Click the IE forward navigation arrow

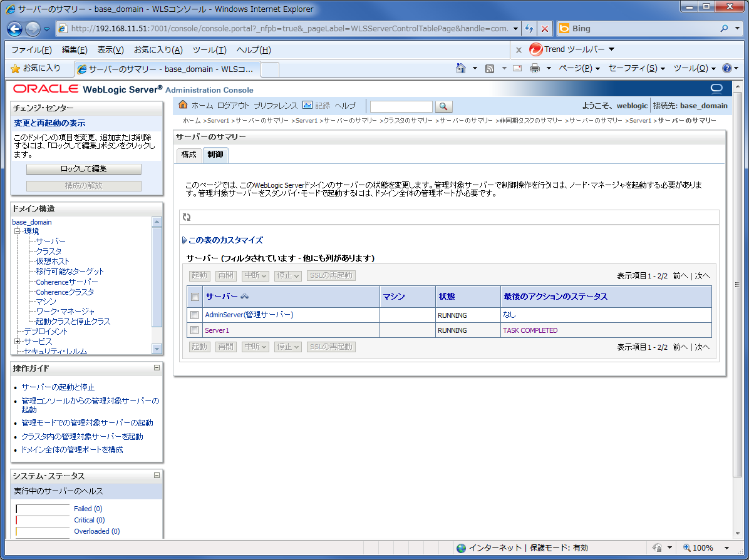[x=33, y=29]
